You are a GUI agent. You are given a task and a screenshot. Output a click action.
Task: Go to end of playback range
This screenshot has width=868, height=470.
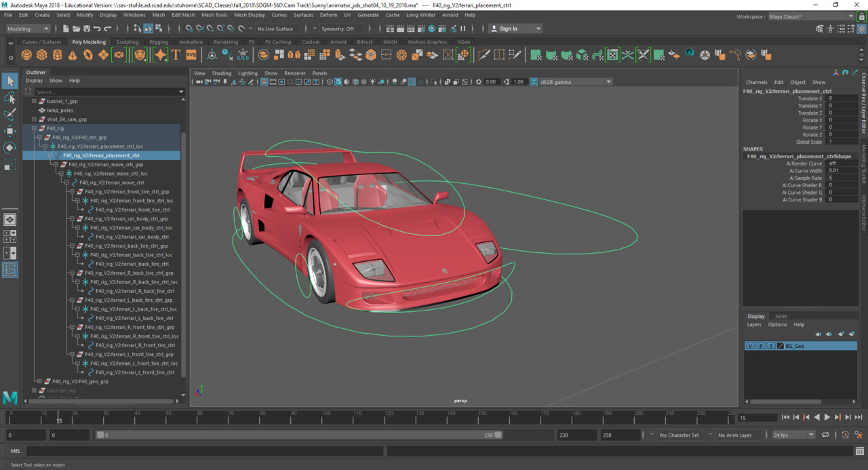pos(859,417)
